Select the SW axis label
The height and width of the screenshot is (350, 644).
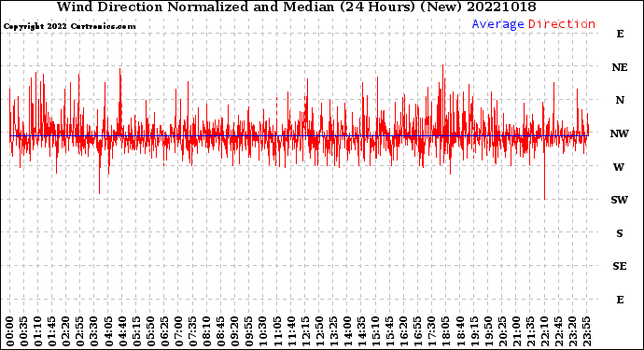coord(620,200)
